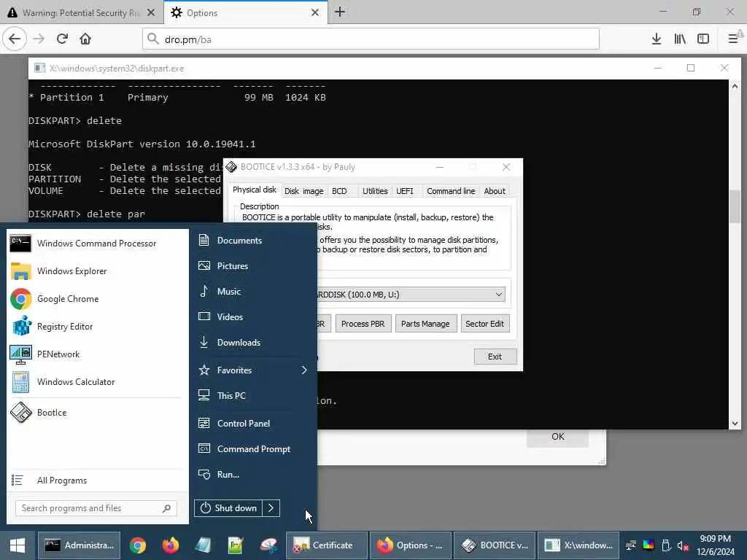Screen dimensions: 747x560
Task: Switch to BCD tab in BOOTICE
Action: tap(339, 191)
